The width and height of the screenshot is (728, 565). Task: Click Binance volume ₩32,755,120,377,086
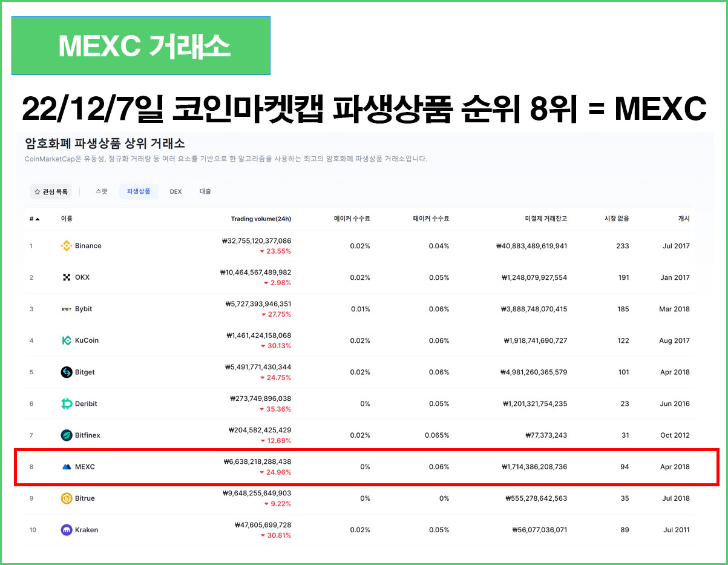click(257, 241)
